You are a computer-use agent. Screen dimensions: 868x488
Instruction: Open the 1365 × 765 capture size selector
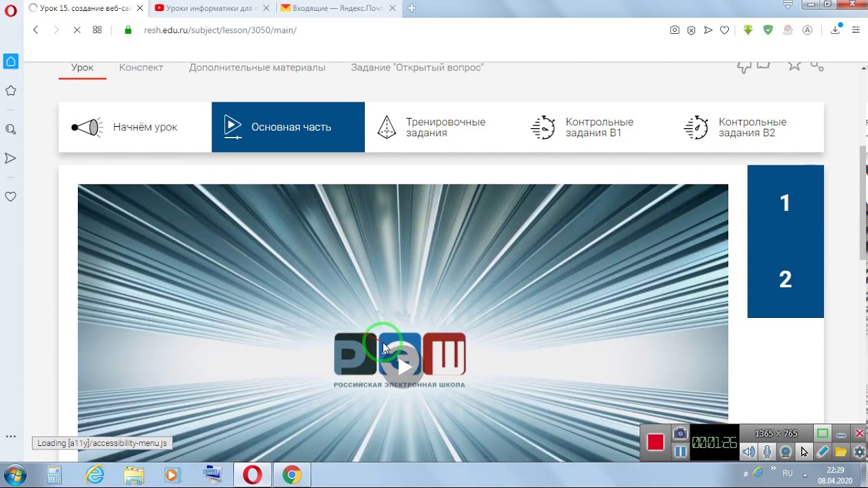coord(776,434)
